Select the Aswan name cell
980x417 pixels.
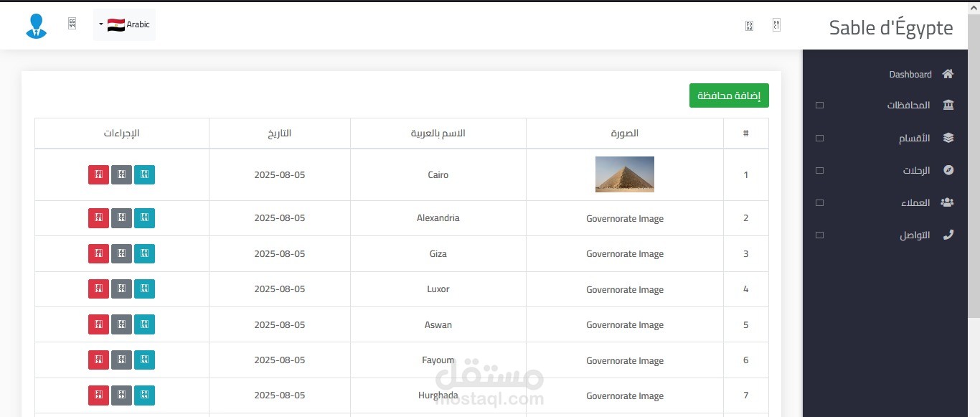point(438,324)
